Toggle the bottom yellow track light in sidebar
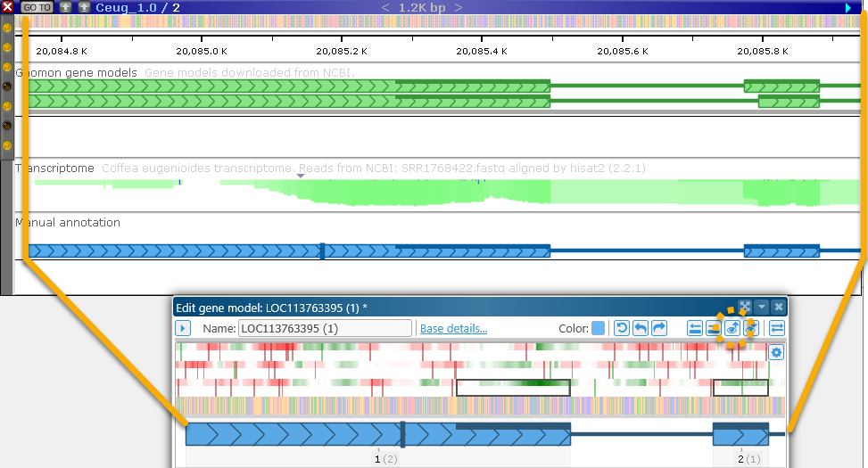Viewport: 868px width, 468px height. coord(7,145)
